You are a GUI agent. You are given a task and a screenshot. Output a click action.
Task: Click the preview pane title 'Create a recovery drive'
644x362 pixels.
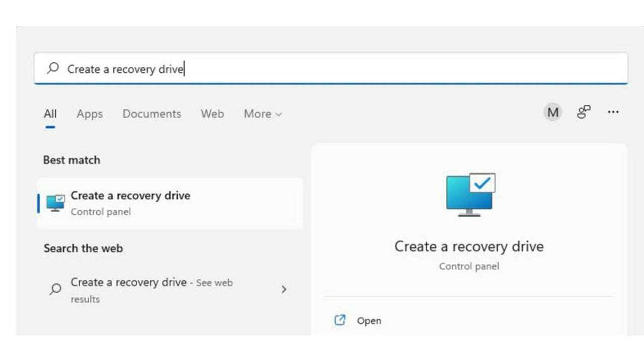(469, 246)
